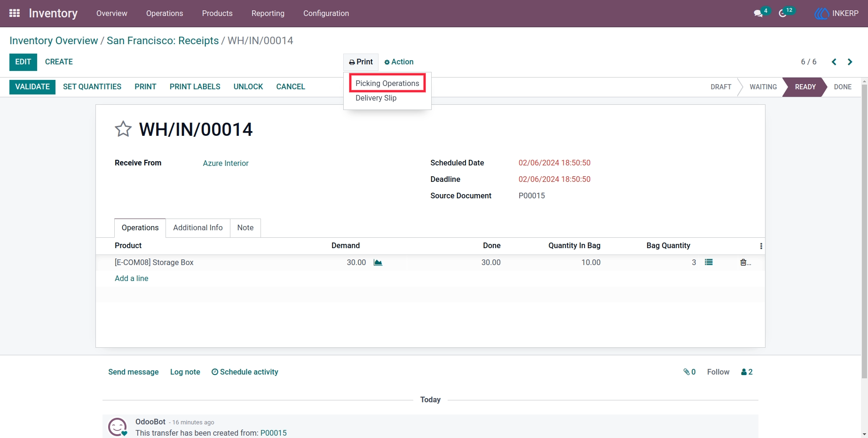
Task: Click Add a line link
Action: tap(132, 278)
